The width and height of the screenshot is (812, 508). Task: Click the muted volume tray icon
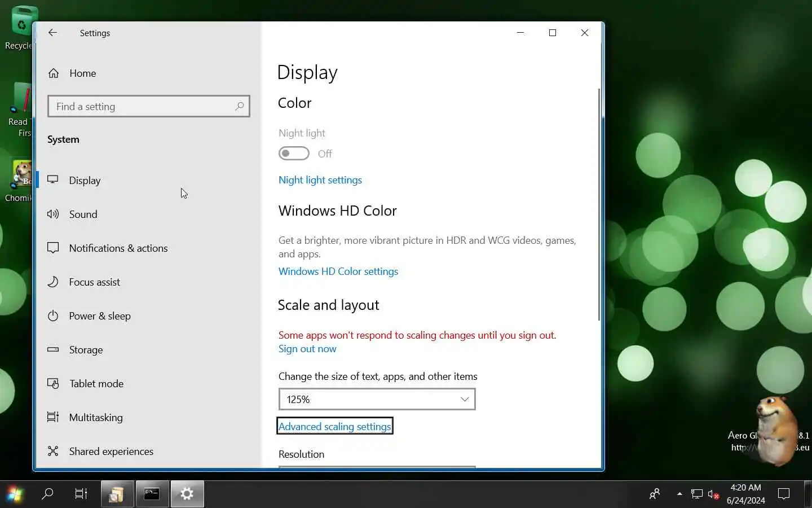pyautogui.click(x=713, y=494)
